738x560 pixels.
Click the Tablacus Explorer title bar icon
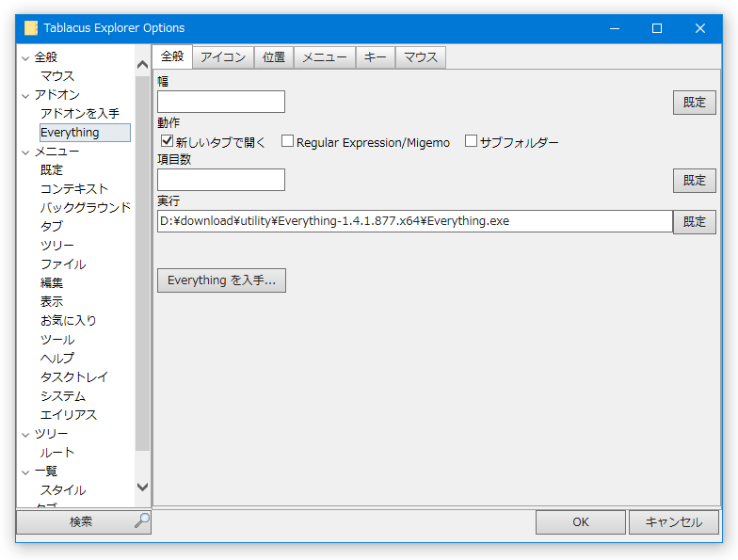click(30, 28)
